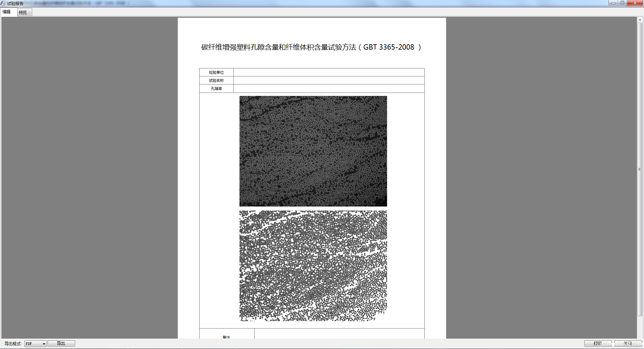Viewport: 644px width, 349px height.
Task: Click the 试验名称 value field
Action: tap(329, 80)
